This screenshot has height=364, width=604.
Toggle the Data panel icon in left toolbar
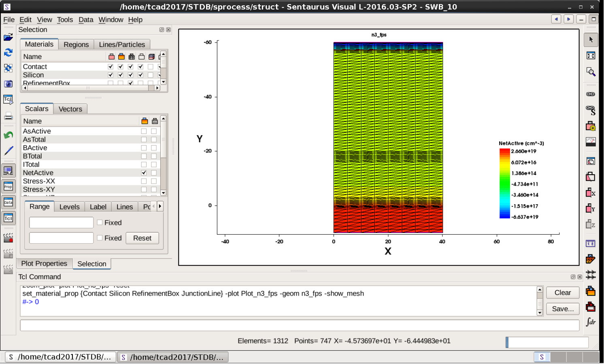8,202
